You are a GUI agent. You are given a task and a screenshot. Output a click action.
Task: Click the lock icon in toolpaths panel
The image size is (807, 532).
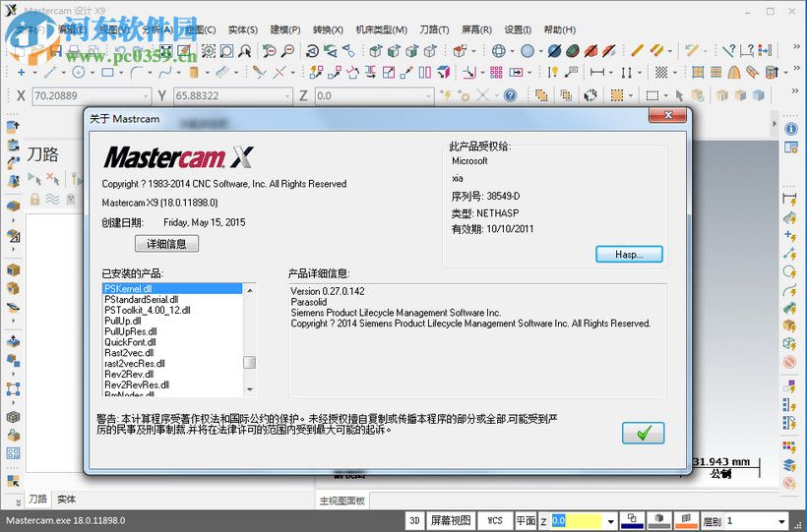click(34, 199)
